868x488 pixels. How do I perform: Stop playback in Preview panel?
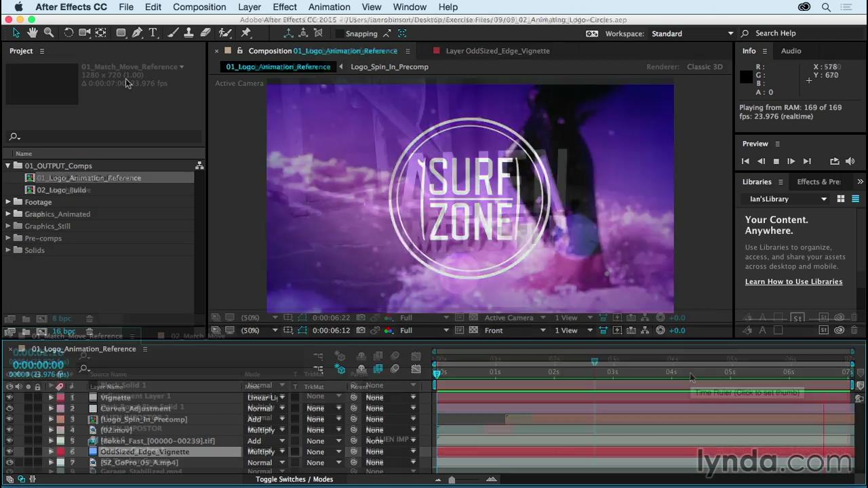pyautogui.click(x=776, y=161)
